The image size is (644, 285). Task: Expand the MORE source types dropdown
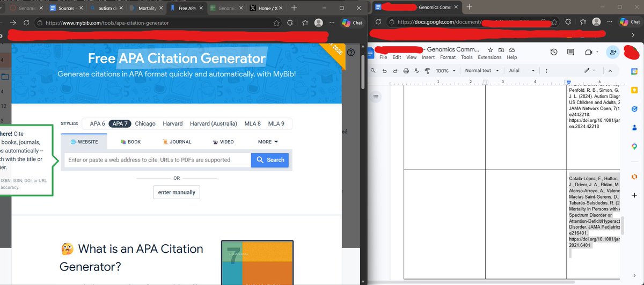coord(268,142)
